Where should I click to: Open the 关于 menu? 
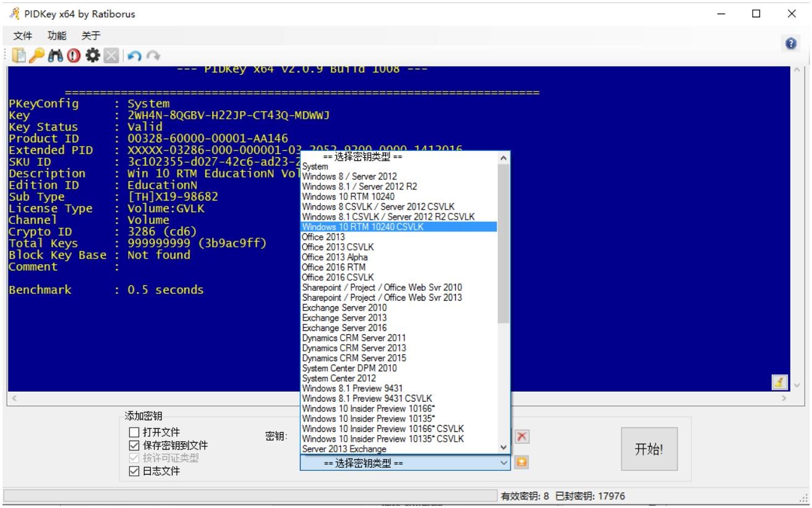coord(91,35)
